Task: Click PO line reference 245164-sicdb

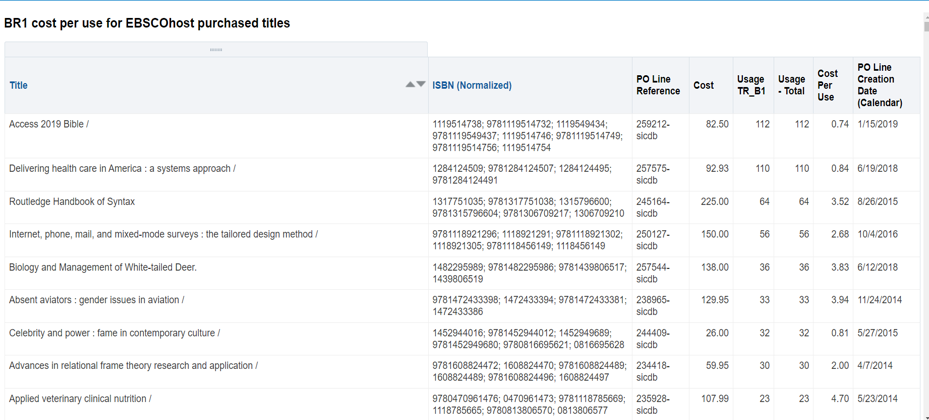Action: click(x=653, y=208)
